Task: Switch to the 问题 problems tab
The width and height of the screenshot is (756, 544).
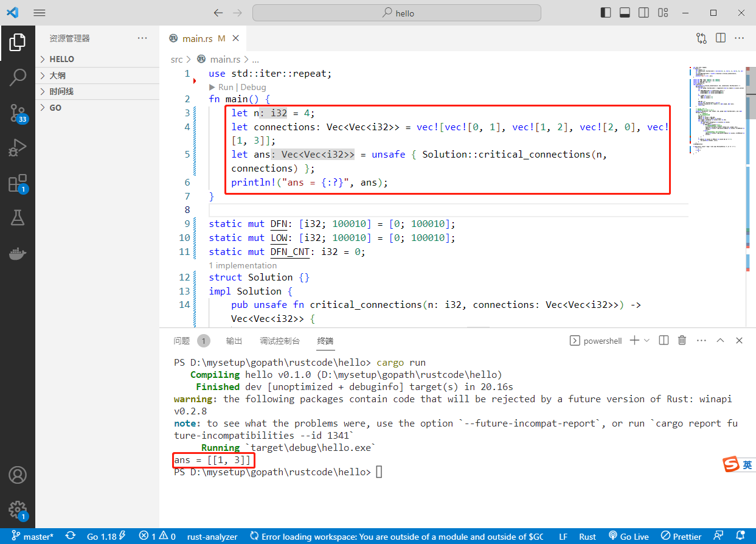Action: point(181,341)
